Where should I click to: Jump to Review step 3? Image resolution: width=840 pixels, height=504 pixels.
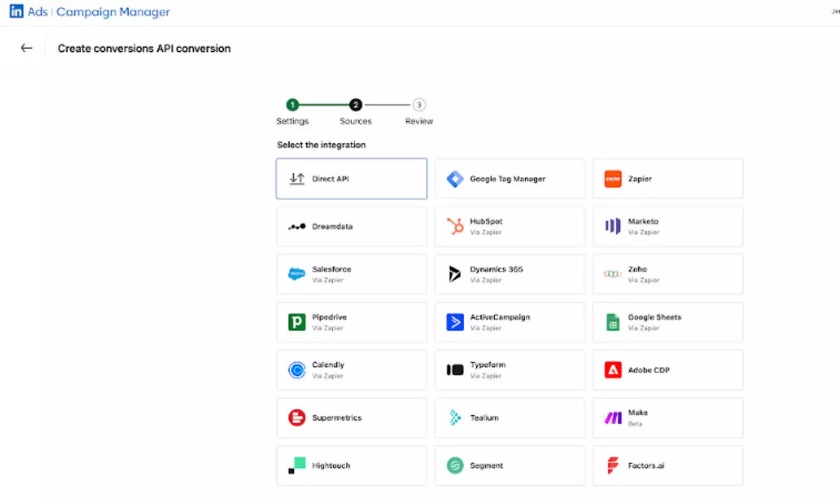[x=419, y=105]
